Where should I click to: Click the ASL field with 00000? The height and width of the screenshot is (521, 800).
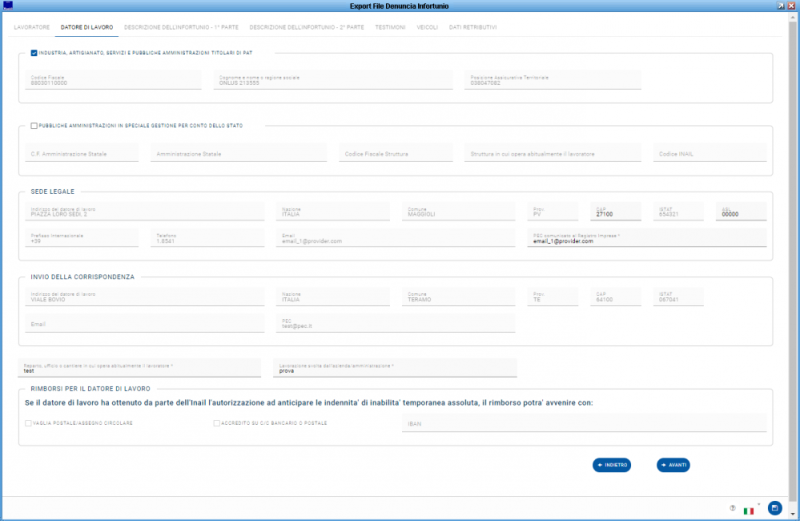point(741,211)
